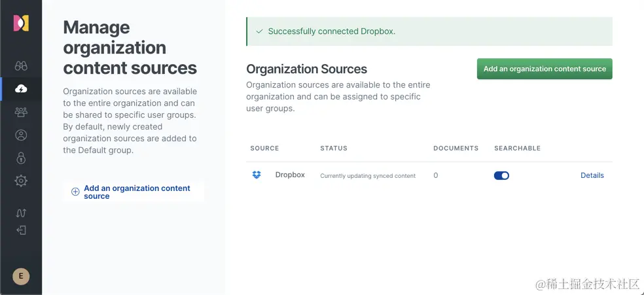Screen dimensions: 644x295
Task: Click the squiggly path sidebar icon
Action: [x=21, y=213]
